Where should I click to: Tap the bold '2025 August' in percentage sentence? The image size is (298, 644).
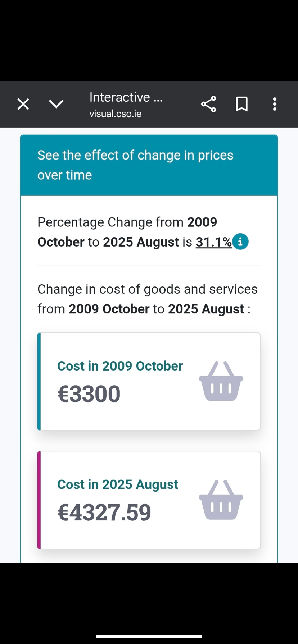click(141, 242)
